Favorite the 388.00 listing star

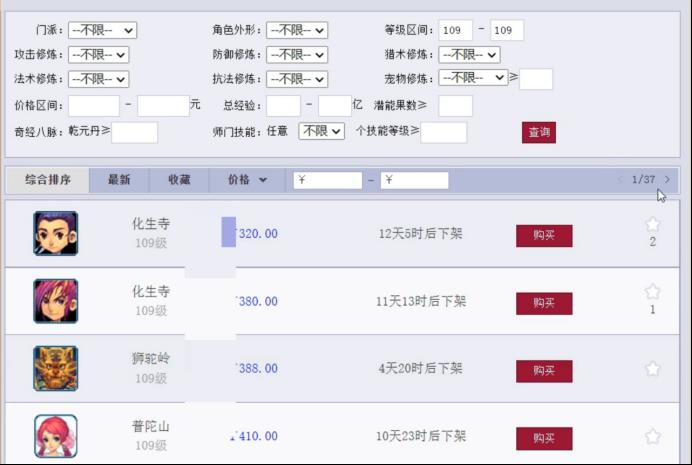[652, 369]
